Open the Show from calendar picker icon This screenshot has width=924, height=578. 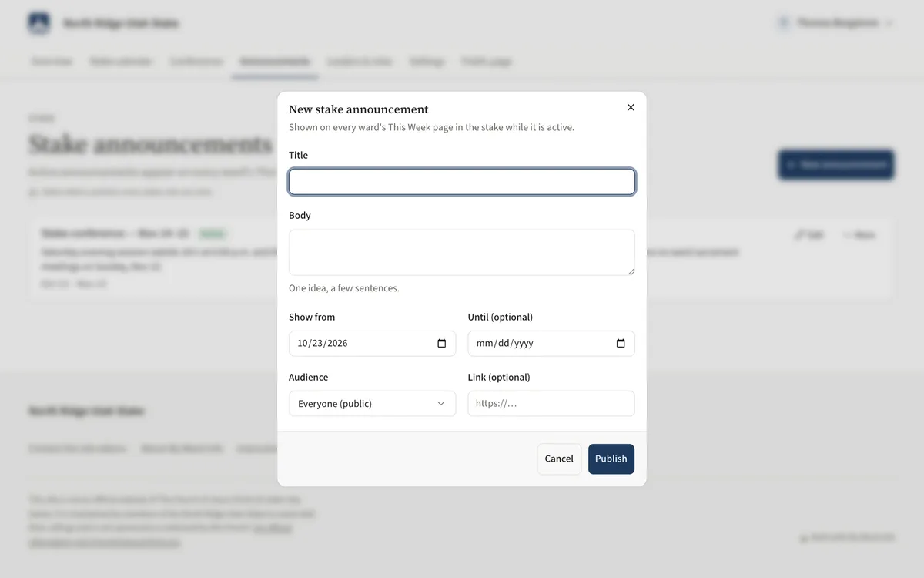(442, 344)
